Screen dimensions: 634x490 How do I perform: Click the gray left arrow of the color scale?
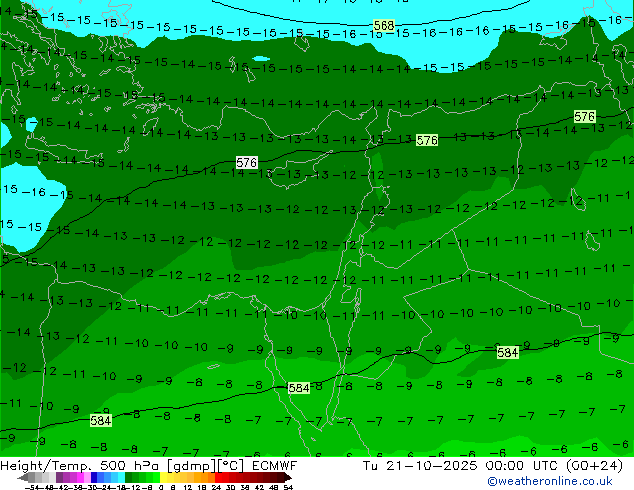[23, 478]
